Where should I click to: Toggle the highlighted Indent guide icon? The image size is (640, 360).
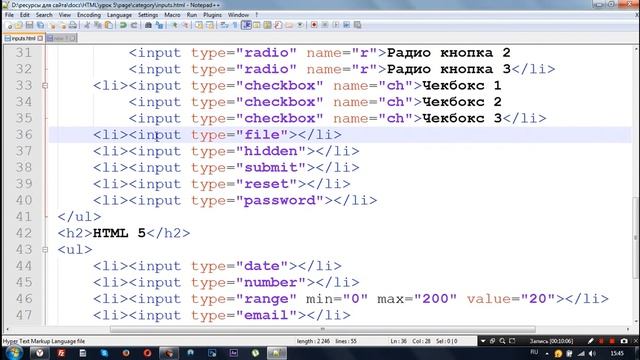[x=246, y=25]
